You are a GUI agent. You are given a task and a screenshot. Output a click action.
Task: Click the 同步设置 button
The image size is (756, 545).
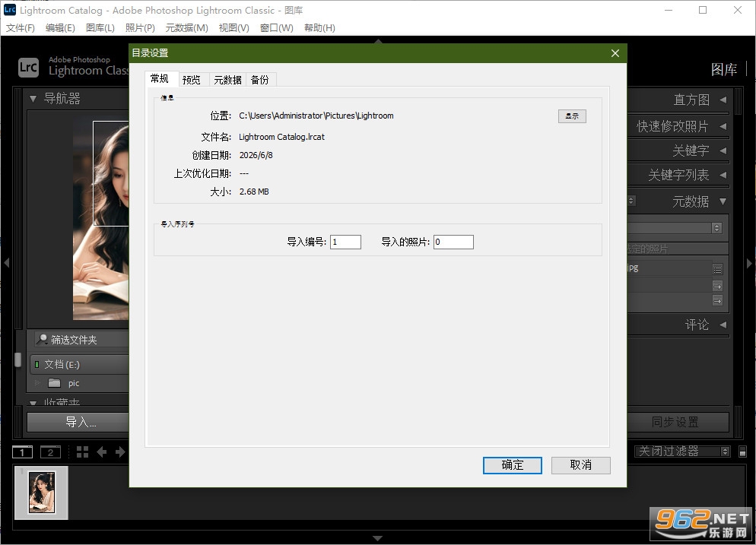678,422
